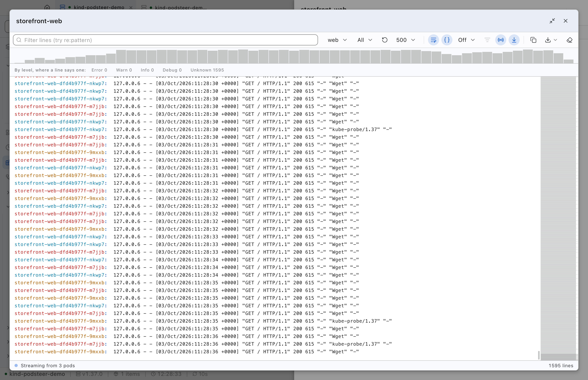588x380 pixels.
Task: Toggle live streaming broadcast button
Action: click(x=501, y=40)
